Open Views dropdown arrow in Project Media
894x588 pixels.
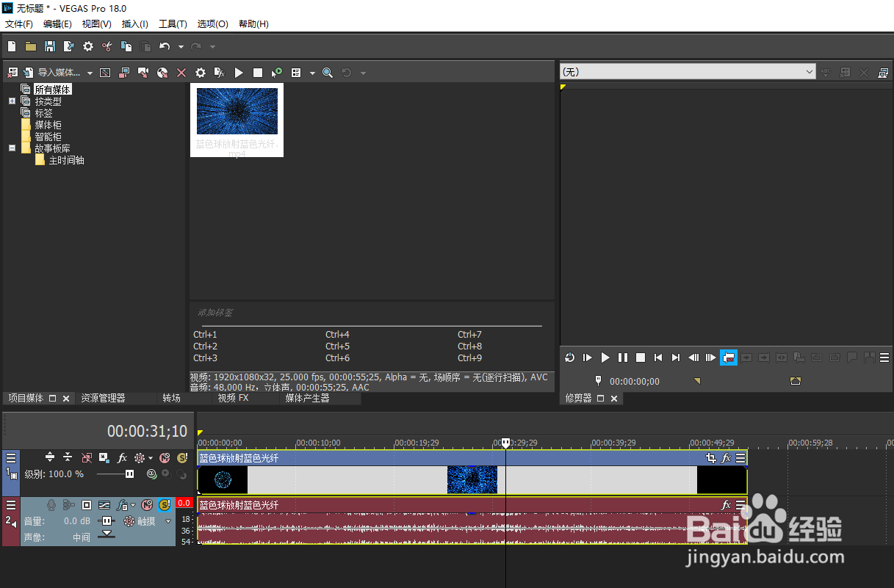311,73
